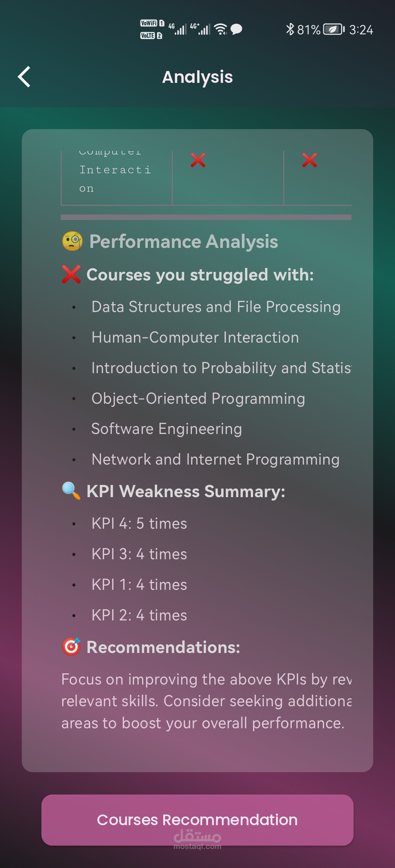The height and width of the screenshot is (868, 395).
Task: Click the target dart Recommendations icon
Action: pos(71,647)
